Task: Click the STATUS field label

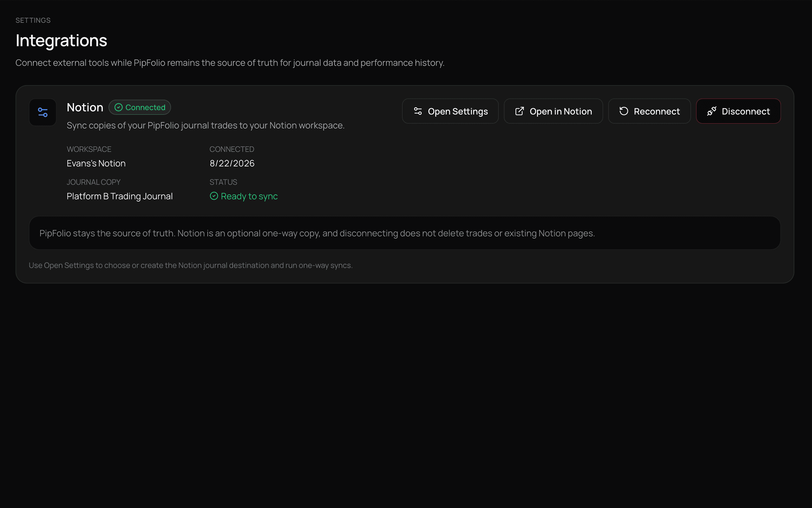Action: (x=223, y=182)
